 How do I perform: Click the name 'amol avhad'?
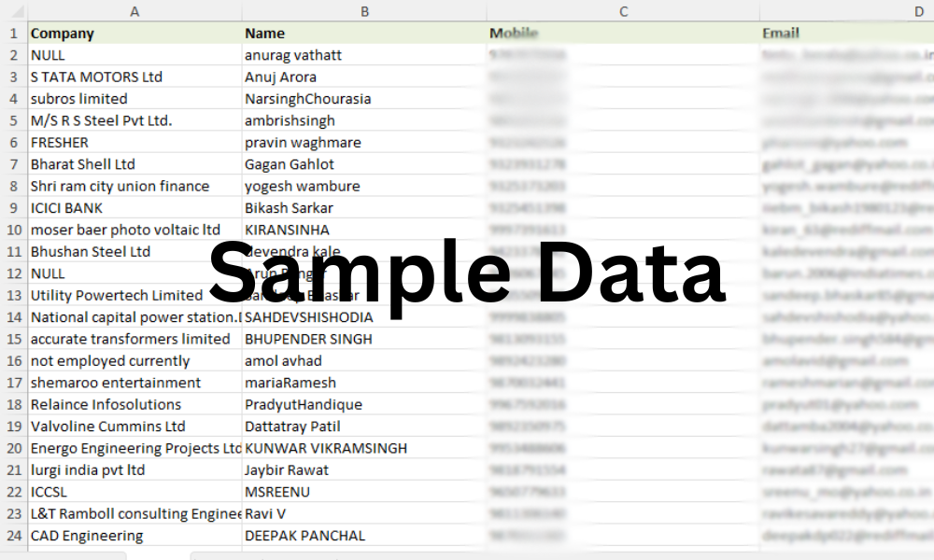(x=364, y=361)
